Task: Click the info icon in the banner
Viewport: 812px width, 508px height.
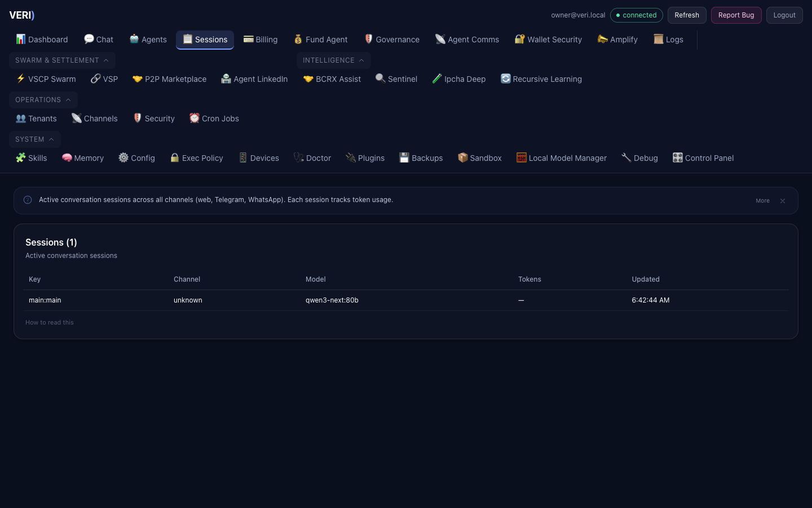Action: 28,200
